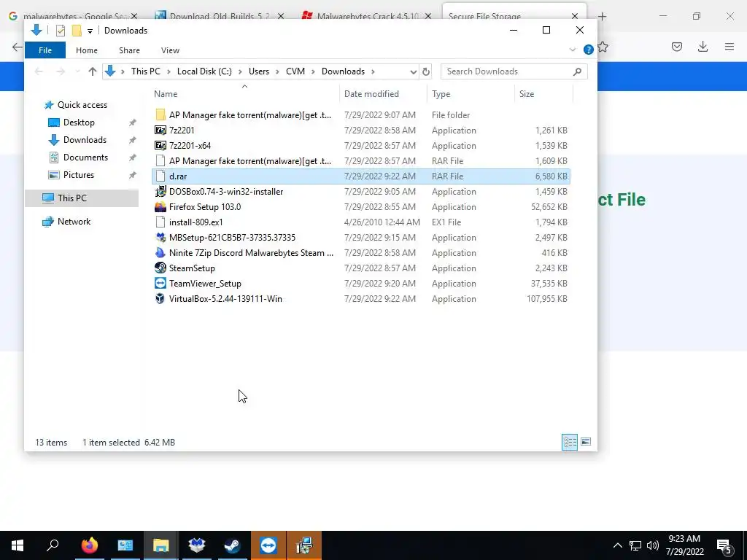The image size is (747, 560).
Task: Click the New folder icon in title bar
Action: [x=77, y=31]
